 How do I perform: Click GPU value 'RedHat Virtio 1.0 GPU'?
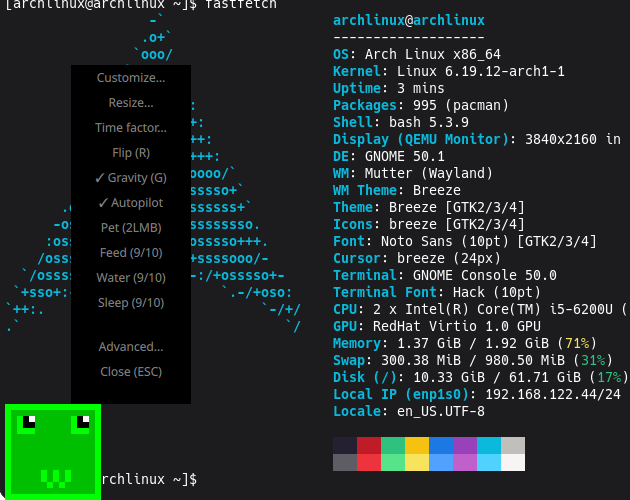457,326
